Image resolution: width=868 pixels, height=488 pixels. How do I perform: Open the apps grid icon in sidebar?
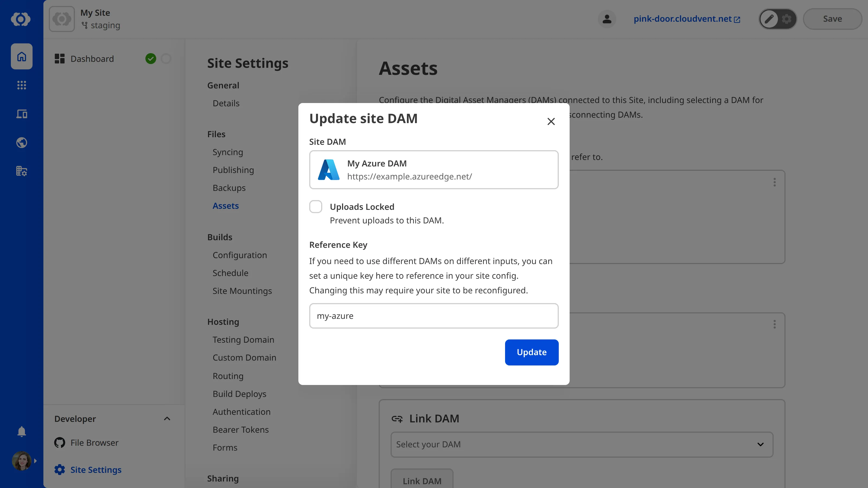pyautogui.click(x=21, y=85)
